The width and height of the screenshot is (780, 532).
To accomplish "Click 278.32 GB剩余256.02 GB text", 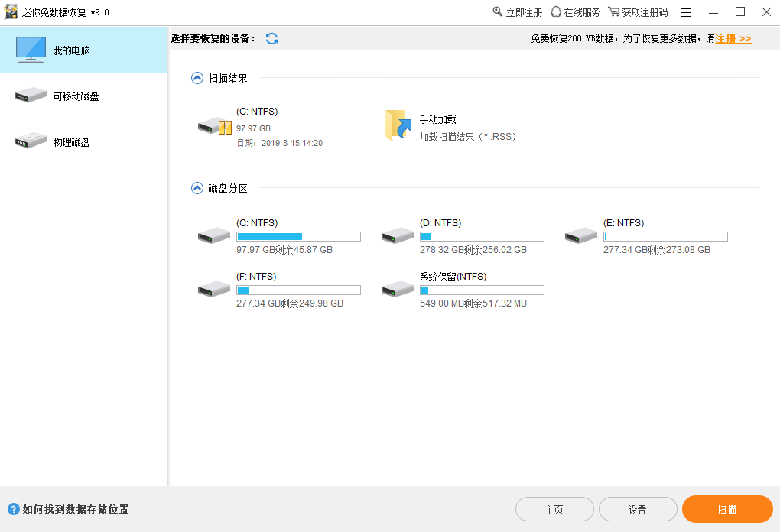I will coord(473,250).
